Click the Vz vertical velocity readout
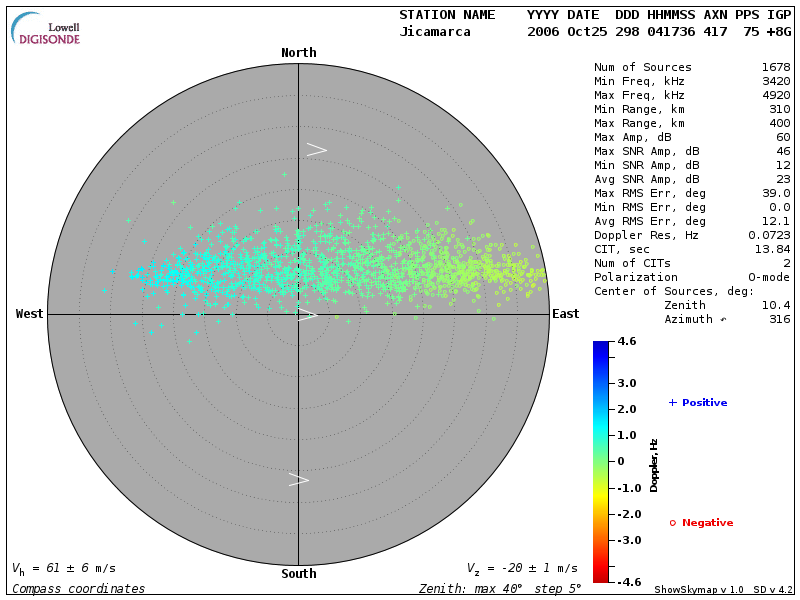The width and height of the screenshot is (800, 600). point(521,568)
